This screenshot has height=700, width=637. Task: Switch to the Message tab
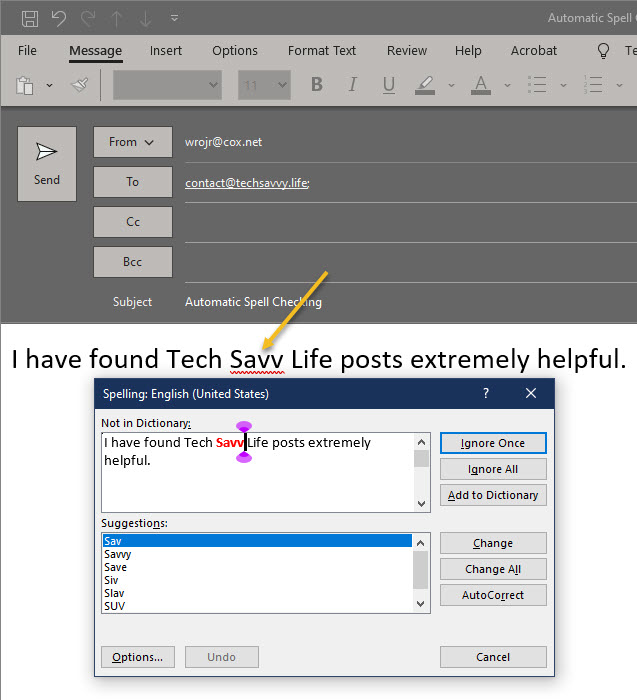coord(96,51)
